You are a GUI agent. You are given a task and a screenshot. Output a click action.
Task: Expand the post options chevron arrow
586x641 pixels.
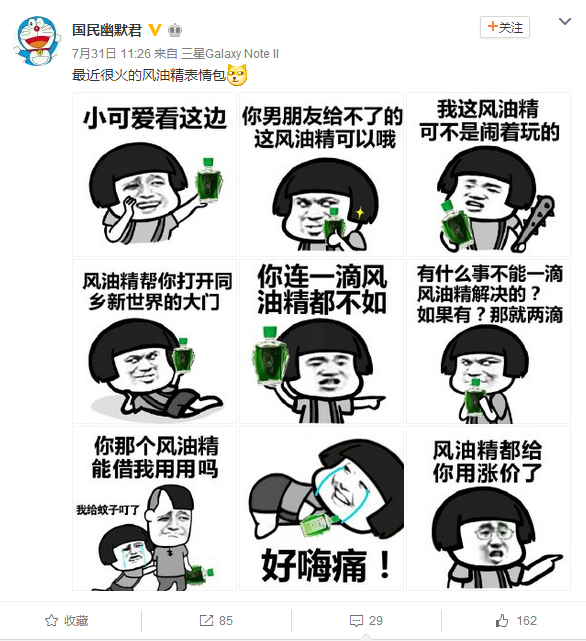pyautogui.click(x=565, y=21)
